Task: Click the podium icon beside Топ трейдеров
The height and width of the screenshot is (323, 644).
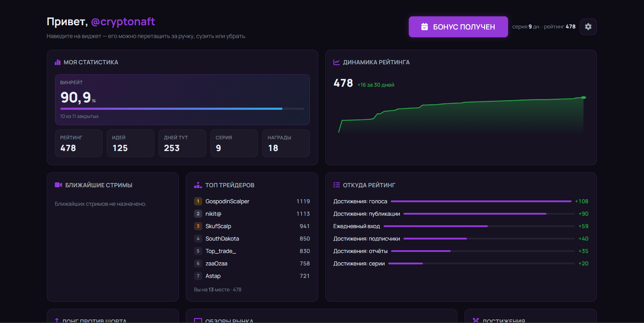Action: (198, 185)
